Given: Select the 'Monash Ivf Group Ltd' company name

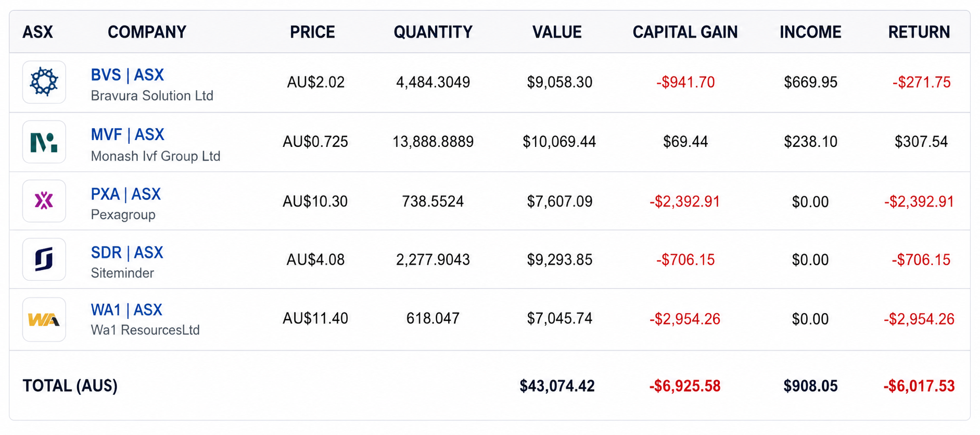Looking at the screenshot, I should pos(156,156).
